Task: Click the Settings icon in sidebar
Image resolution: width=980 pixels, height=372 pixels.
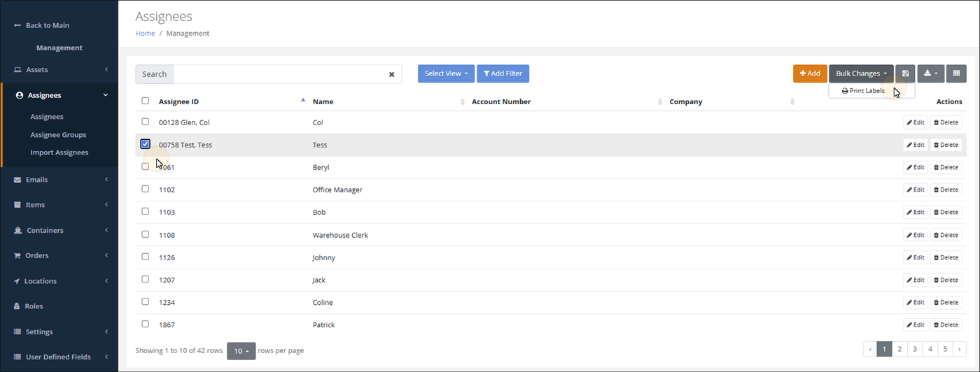Action: (x=17, y=331)
